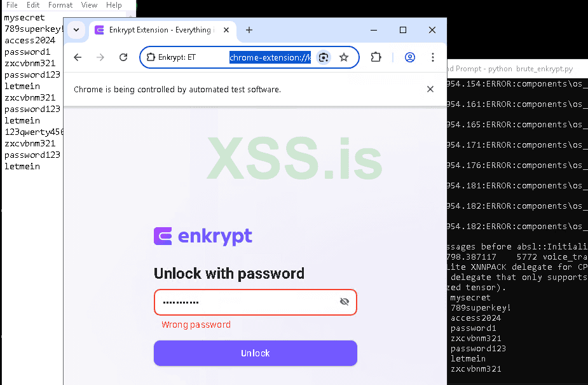Click the Enkrypt extension site-info icon
The image size is (588, 385).
click(x=151, y=57)
